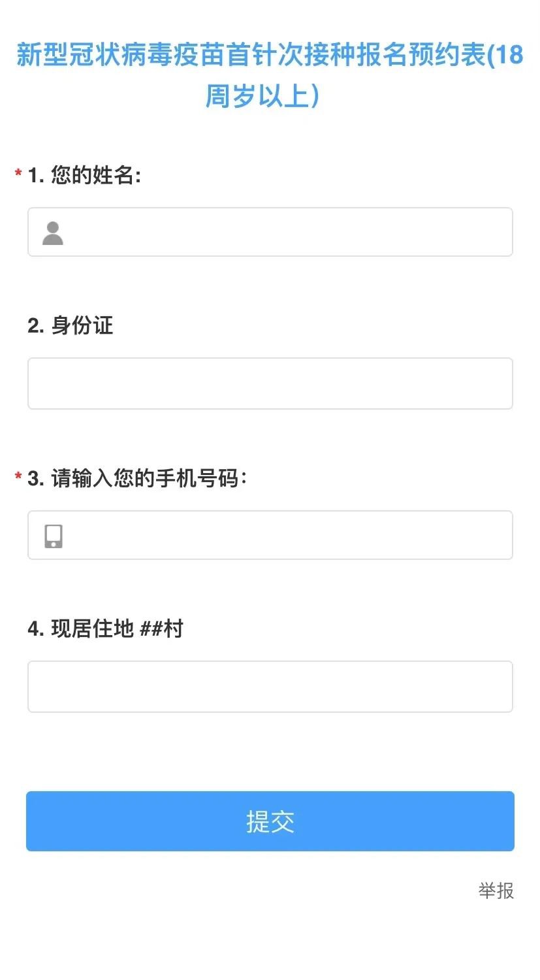
Task: Click the question number 4. before 现居住地
Action: click(35, 629)
